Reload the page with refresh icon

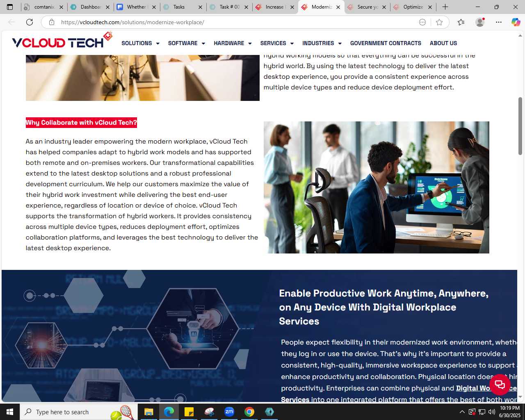(x=30, y=22)
